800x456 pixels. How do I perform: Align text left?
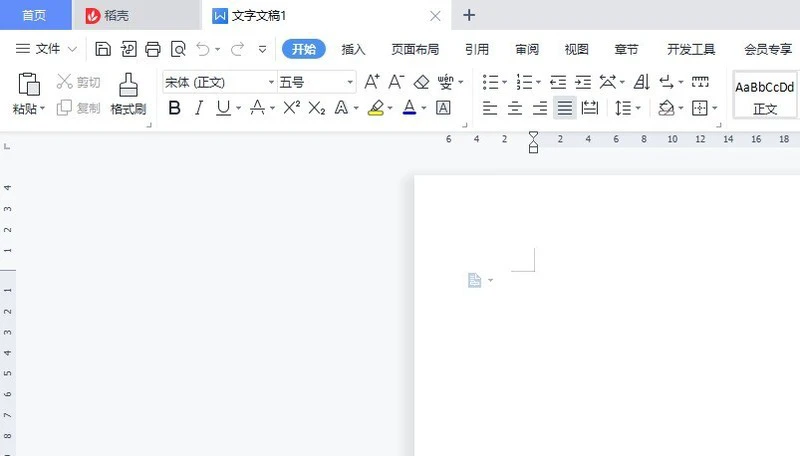coord(490,108)
